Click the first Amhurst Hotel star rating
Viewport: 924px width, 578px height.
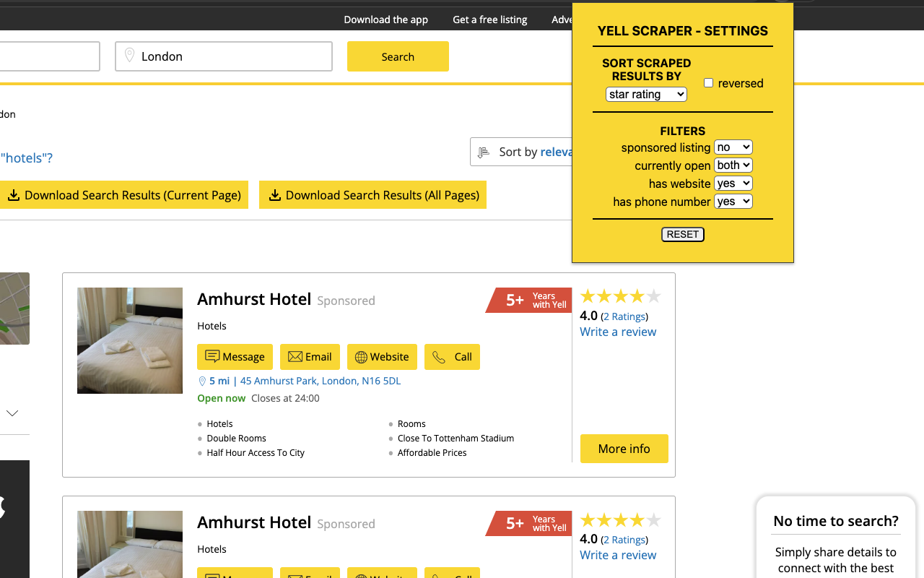[620, 296]
